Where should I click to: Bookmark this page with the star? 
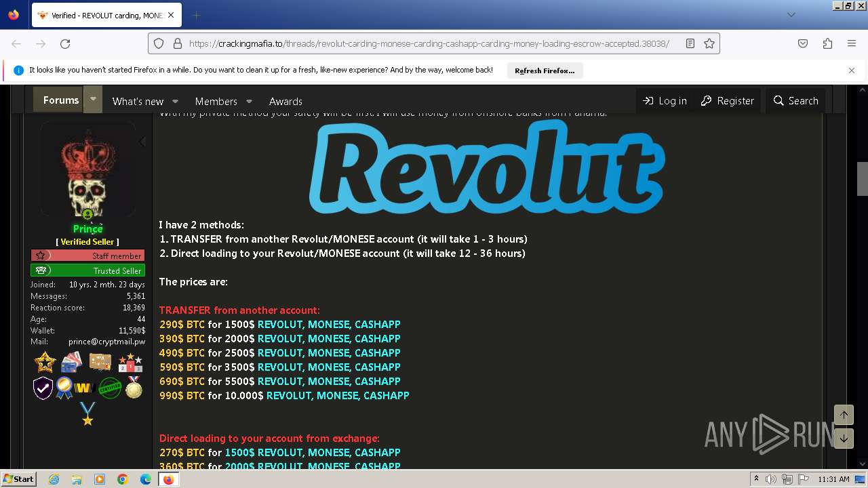coord(709,43)
